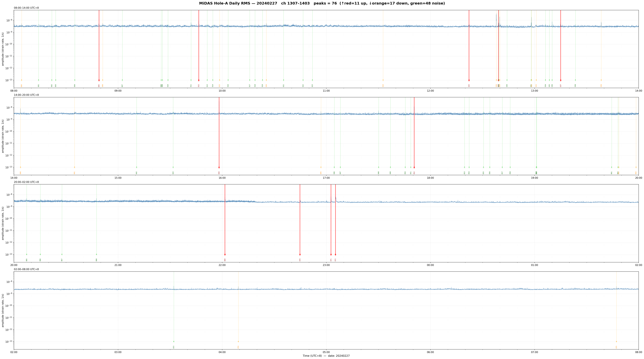Select the red triangle marker numbered 012
Image resolution: width=644 pixels, height=359 pixels.
199,80
